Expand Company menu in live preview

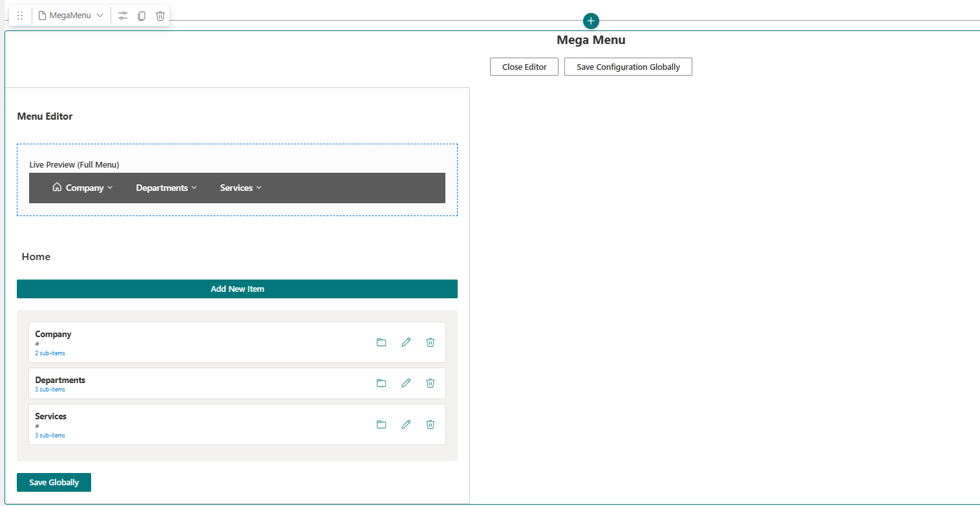pos(85,188)
